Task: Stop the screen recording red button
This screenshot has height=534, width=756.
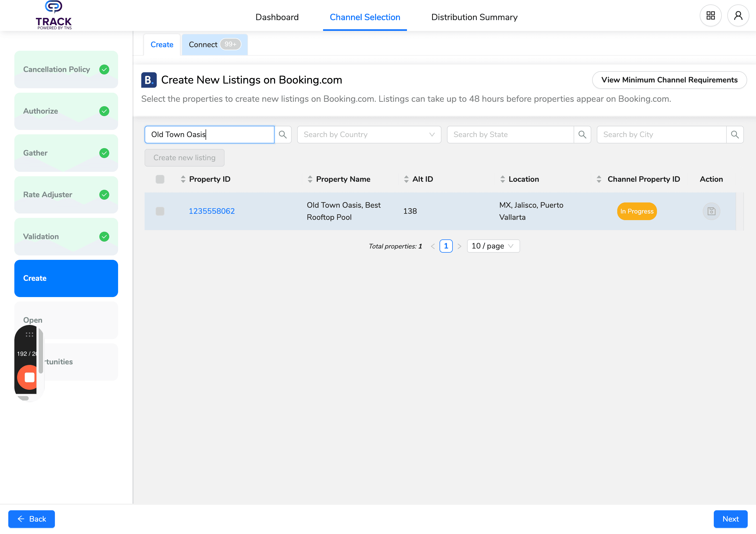Action: pyautogui.click(x=29, y=377)
